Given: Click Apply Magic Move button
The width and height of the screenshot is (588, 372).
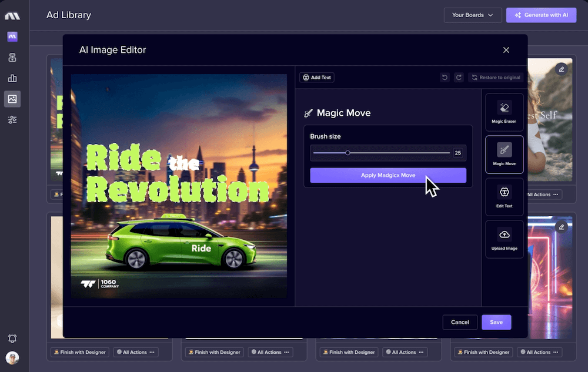Looking at the screenshot, I should click(387, 175).
